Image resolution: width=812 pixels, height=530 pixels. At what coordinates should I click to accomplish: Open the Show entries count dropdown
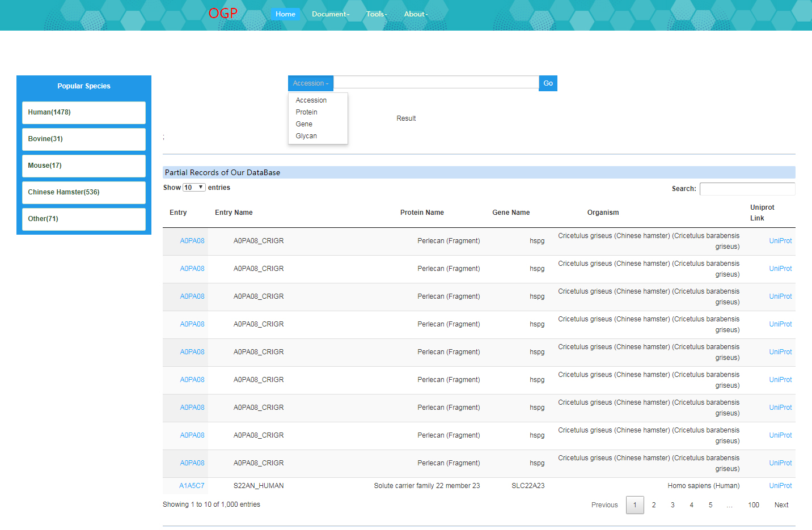194,188
